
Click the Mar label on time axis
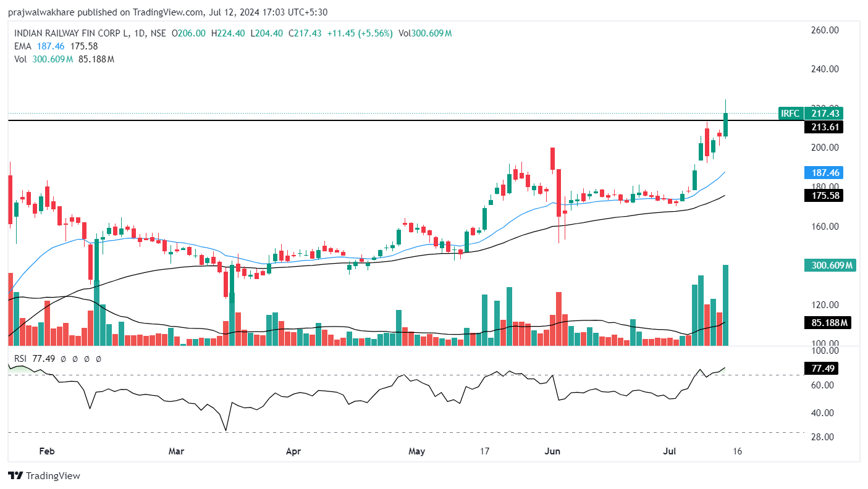coord(177,451)
